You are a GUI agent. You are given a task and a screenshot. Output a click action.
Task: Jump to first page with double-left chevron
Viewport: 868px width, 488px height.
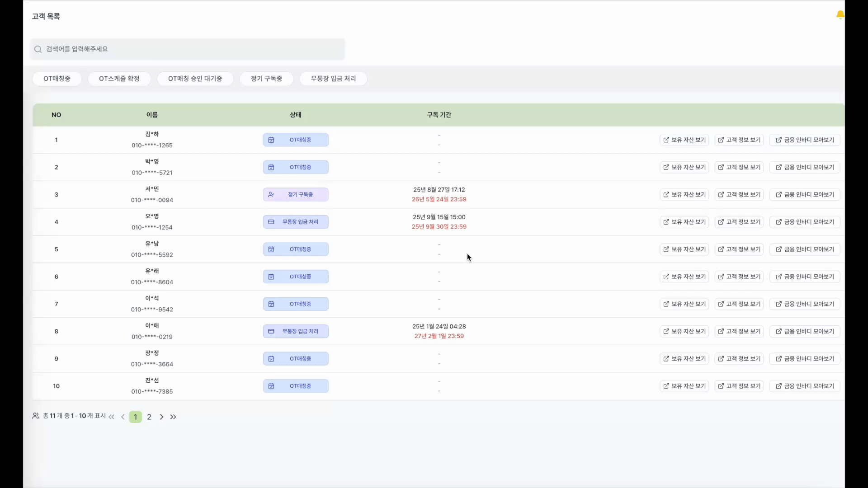112,417
